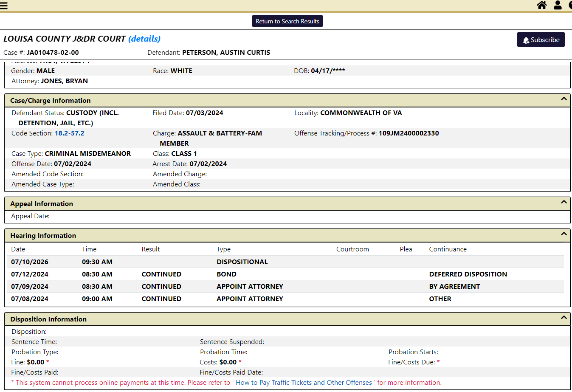Viewport: 572px width, 392px height.
Task: Click the BOND hearing type
Action: 226,274
